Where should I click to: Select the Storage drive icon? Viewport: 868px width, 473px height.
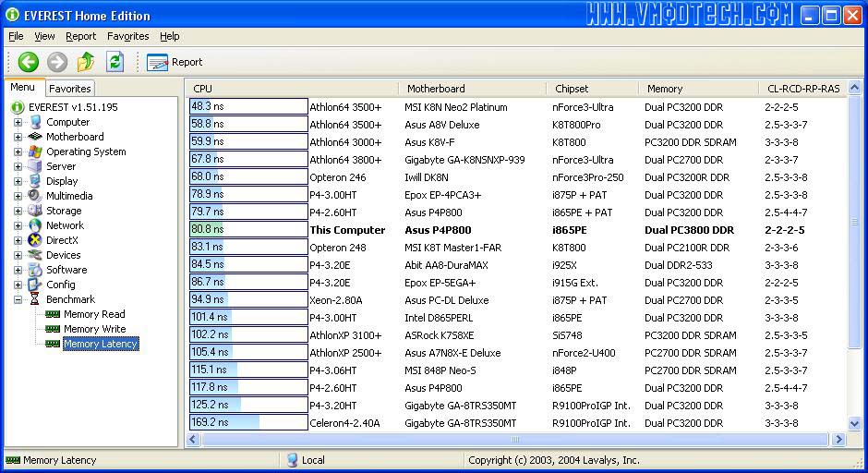click(x=35, y=211)
